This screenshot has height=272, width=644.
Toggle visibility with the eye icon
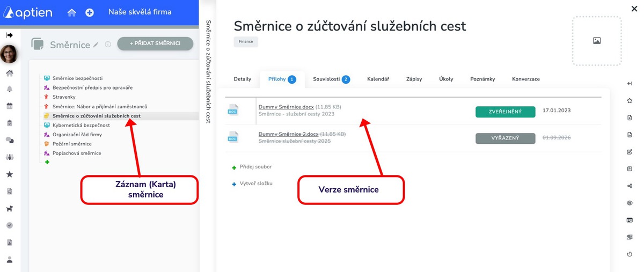pyautogui.click(x=630, y=203)
